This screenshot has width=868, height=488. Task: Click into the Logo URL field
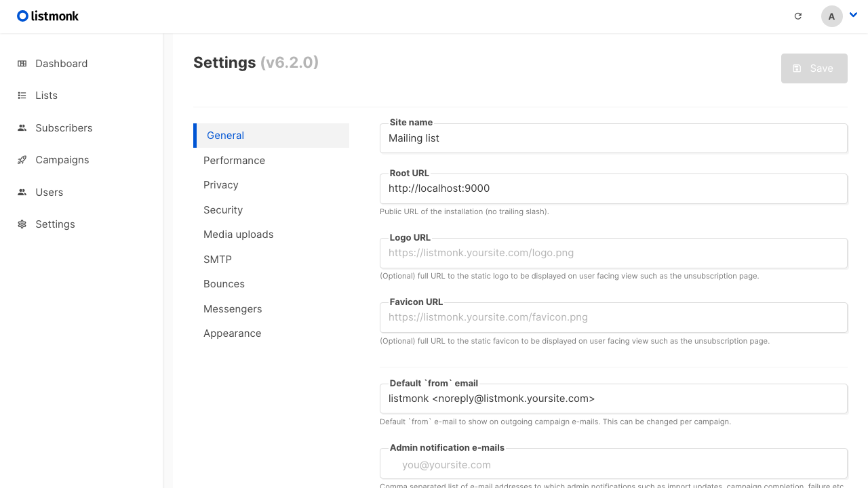(x=614, y=253)
